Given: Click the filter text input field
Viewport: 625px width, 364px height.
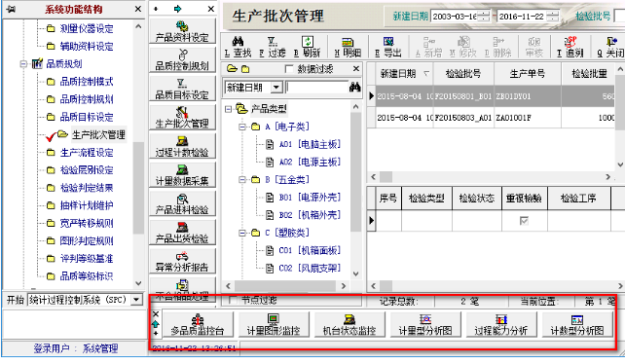Looking at the screenshot, I should pyautogui.click(x=316, y=88).
